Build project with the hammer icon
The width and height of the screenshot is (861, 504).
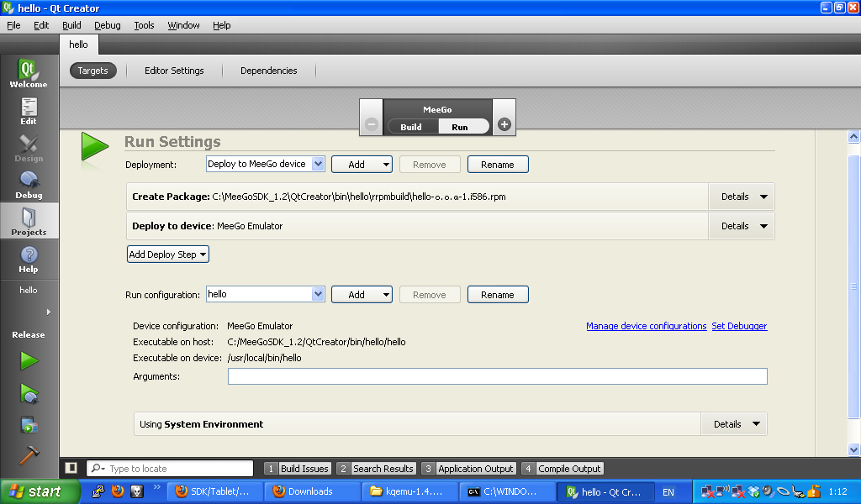point(29,454)
